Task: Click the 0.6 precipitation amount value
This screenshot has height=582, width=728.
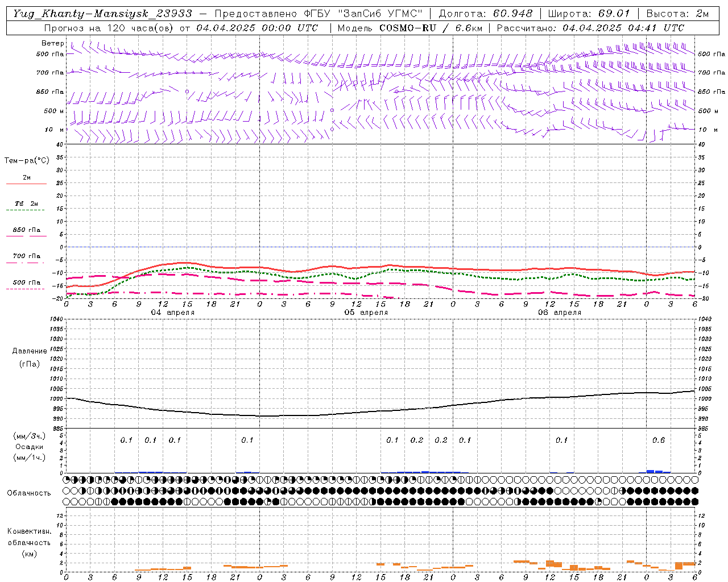Action: [659, 440]
